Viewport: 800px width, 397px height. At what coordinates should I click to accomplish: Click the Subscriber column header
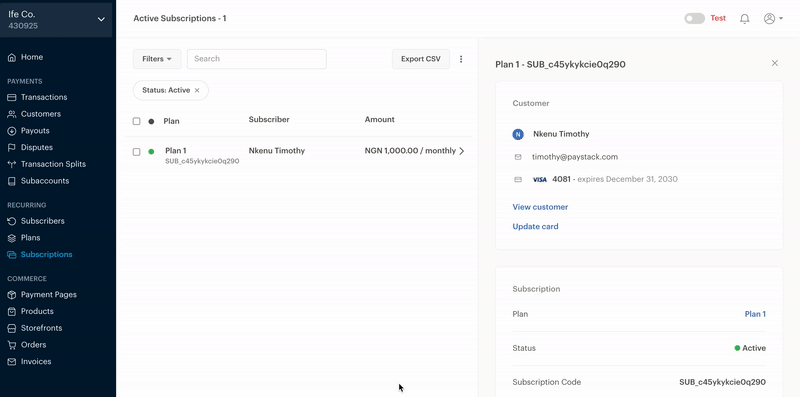pyautogui.click(x=269, y=119)
